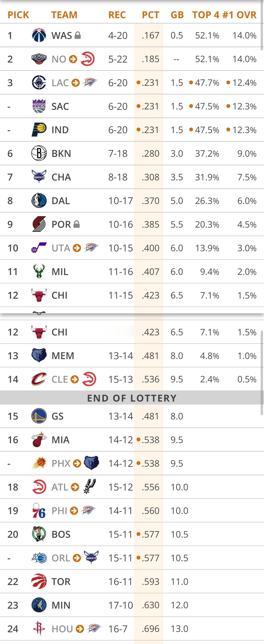Click the #1 OVR column header
Viewport: 264px width, 644px height.
coord(239,15)
